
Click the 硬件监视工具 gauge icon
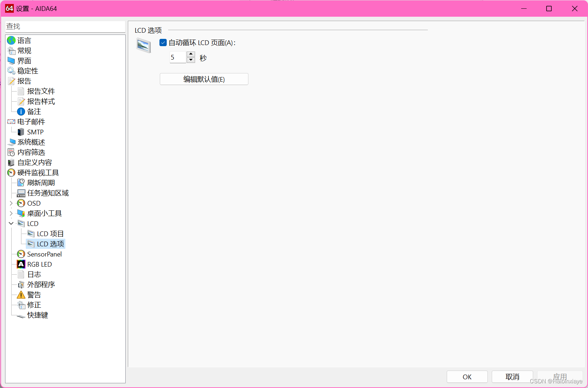[x=11, y=173]
